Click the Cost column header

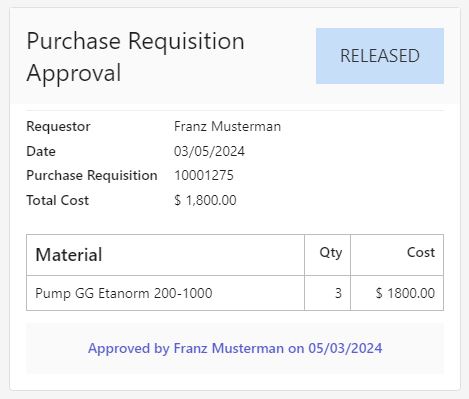point(421,252)
